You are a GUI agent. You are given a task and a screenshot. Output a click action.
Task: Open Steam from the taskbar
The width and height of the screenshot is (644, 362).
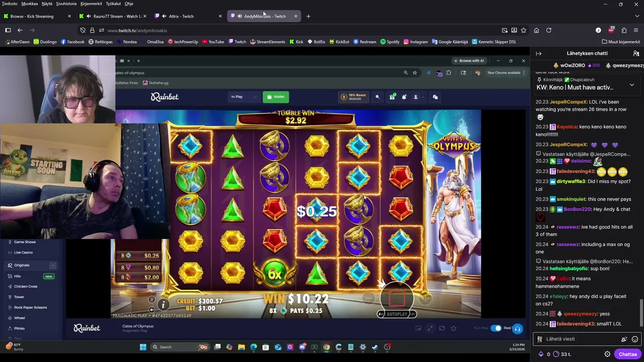pos(375,347)
